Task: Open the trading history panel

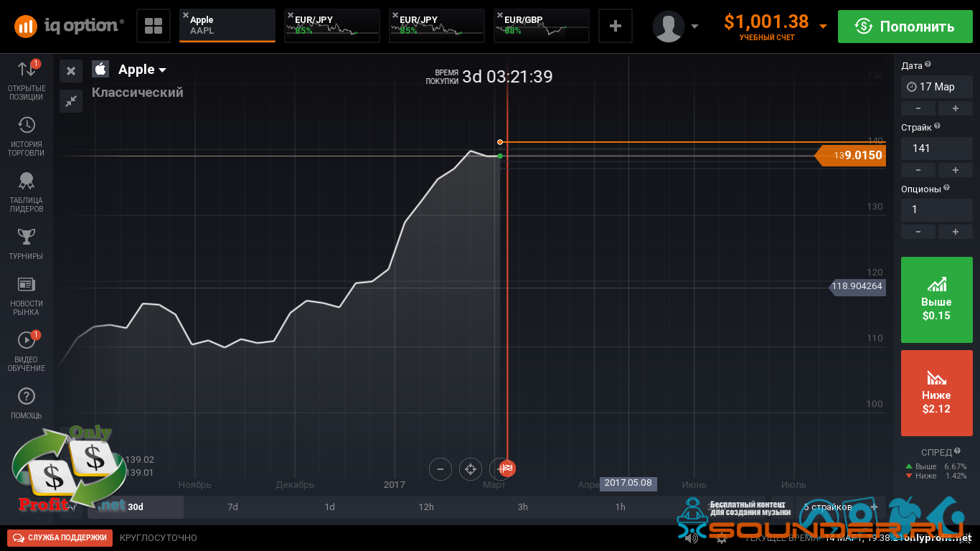Action: coord(27,136)
